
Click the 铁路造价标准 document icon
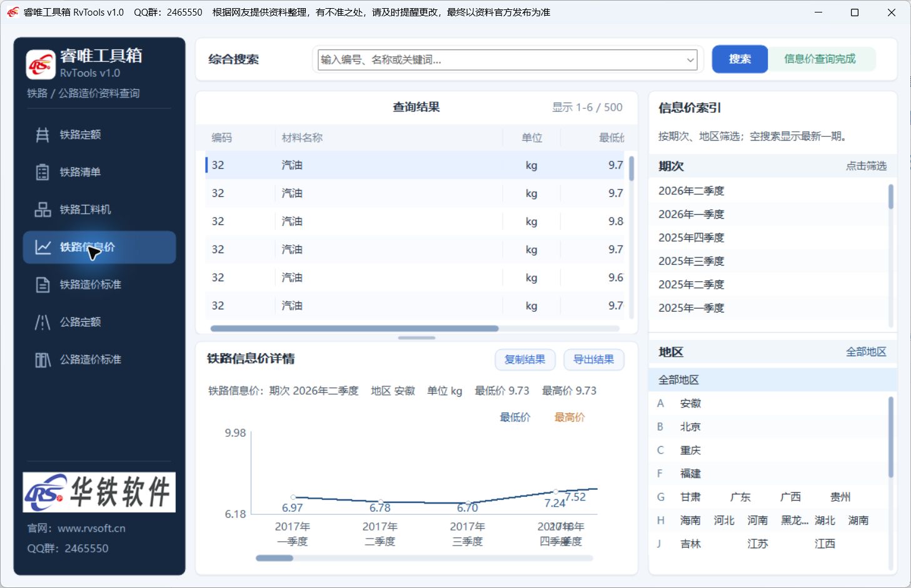(x=43, y=284)
